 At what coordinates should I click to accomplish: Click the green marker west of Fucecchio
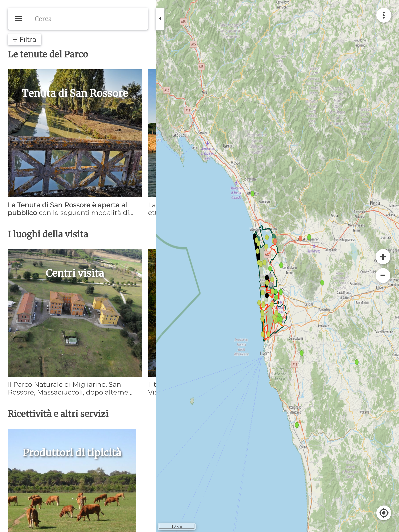tap(322, 283)
